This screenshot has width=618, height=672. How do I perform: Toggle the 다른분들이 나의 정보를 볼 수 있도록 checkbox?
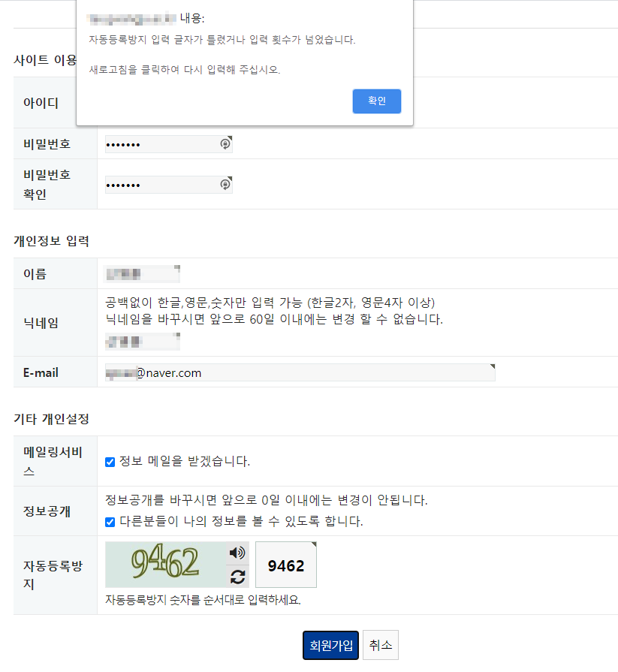click(x=110, y=522)
